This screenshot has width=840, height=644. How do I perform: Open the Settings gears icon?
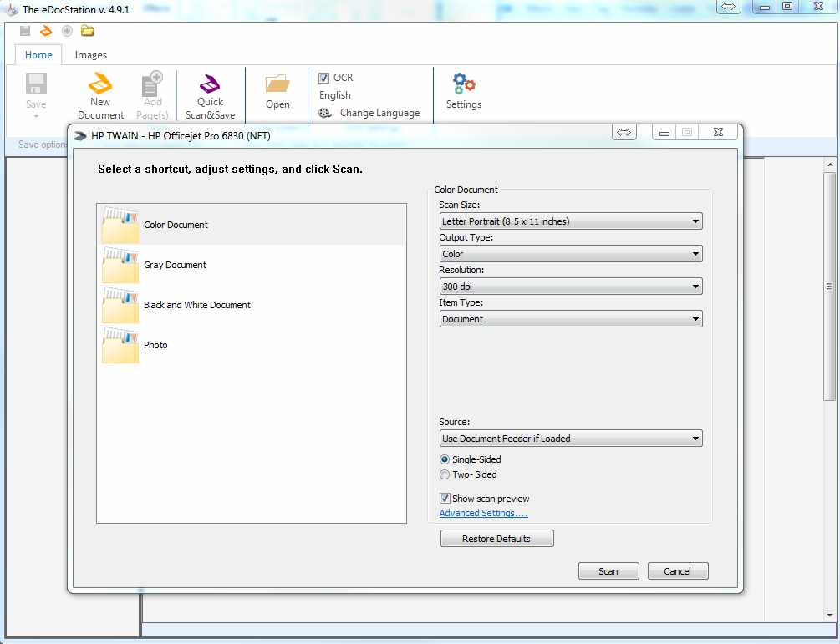[464, 84]
